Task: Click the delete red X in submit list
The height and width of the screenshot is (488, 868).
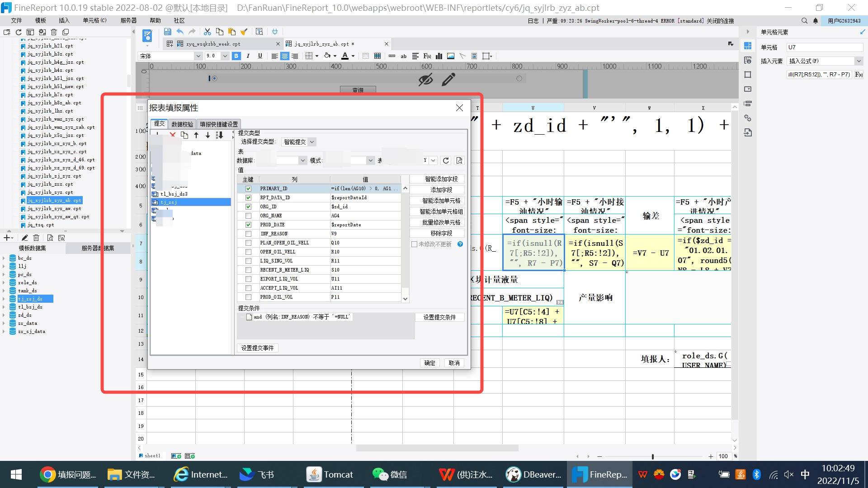Action: pyautogui.click(x=173, y=135)
